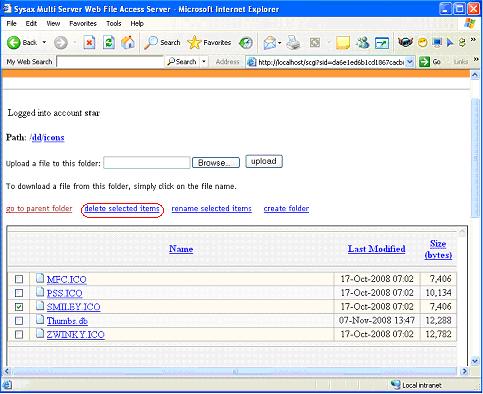The width and height of the screenshot is (483, 394).
Task: Click the upload file path text box
Action: [x=147, y=163]
